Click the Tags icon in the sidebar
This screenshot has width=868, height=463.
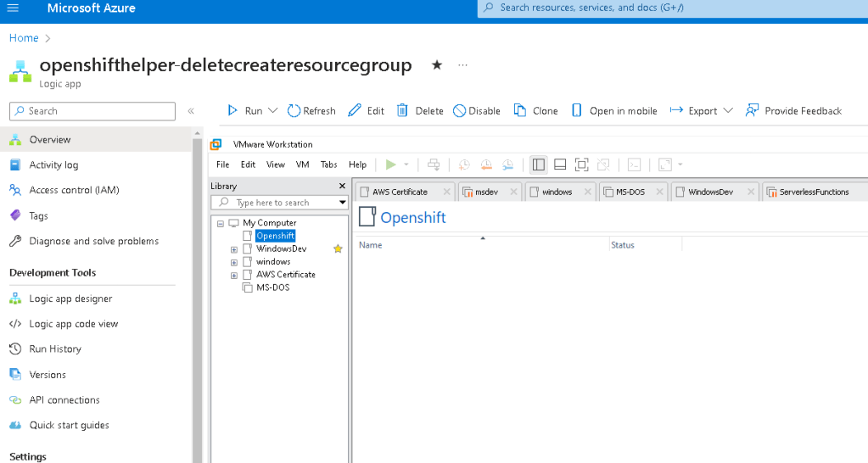click(15, 215)
